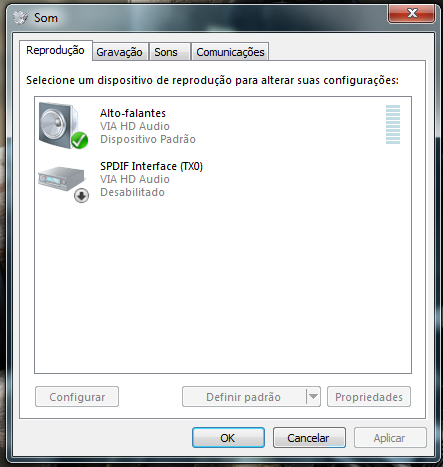Click the Alto-falantes volume level meter
Screen dimensions: 443x467
click(x=393, y=125)
